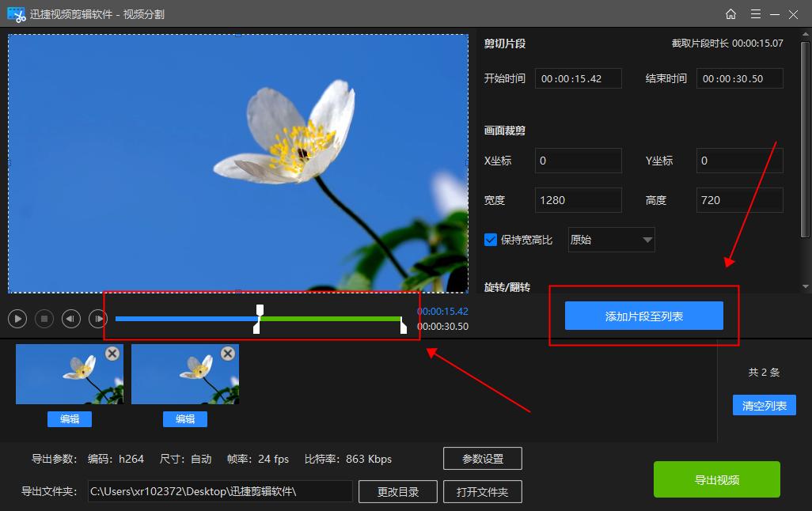Export the video with 导出视频
Screen dimensions: 812x511
(715, 479)
